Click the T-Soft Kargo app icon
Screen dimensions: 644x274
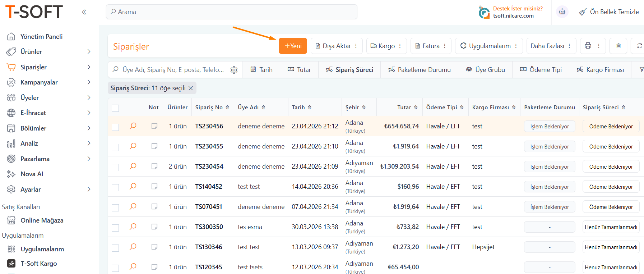[x=11, y=264]
